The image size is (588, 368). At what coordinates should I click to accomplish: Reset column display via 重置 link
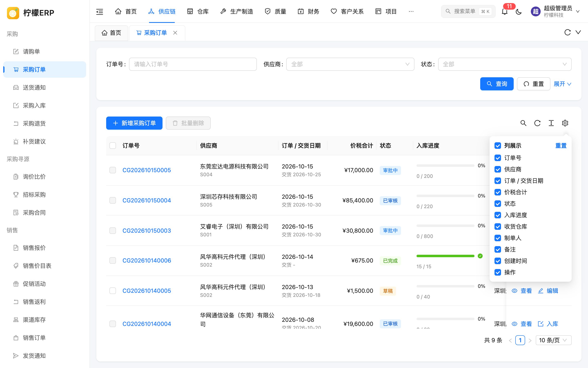(x=561, y=146)
